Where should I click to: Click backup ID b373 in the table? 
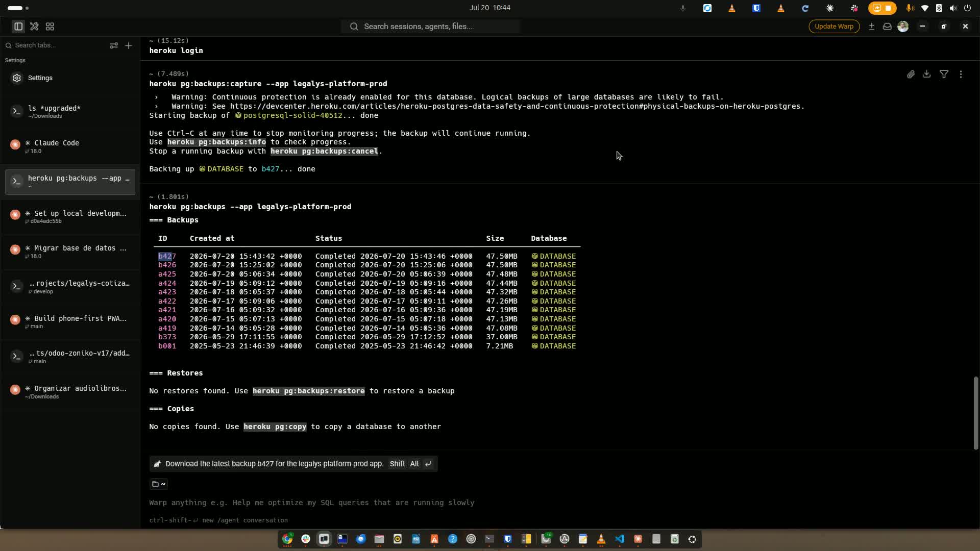pos(167,337)
